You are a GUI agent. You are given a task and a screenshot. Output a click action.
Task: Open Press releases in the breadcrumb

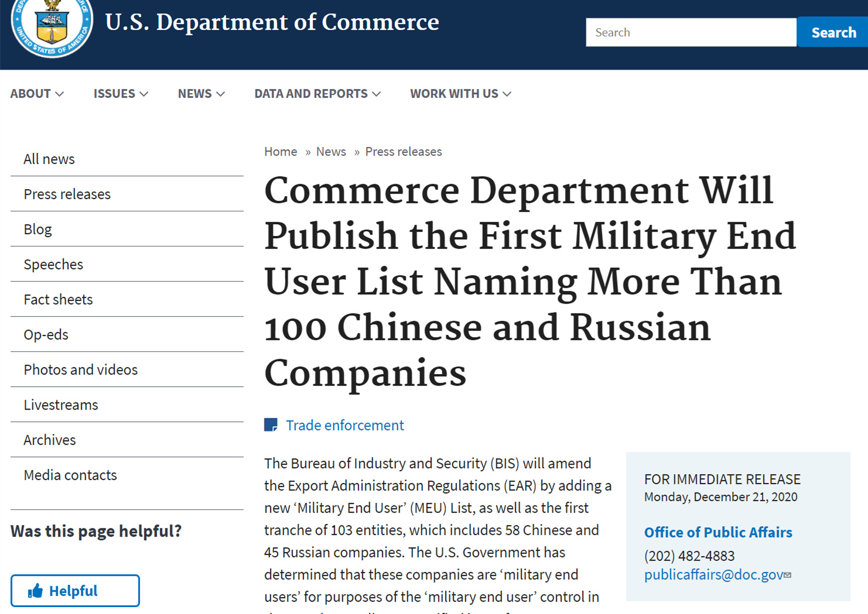[x=404, y=152]
